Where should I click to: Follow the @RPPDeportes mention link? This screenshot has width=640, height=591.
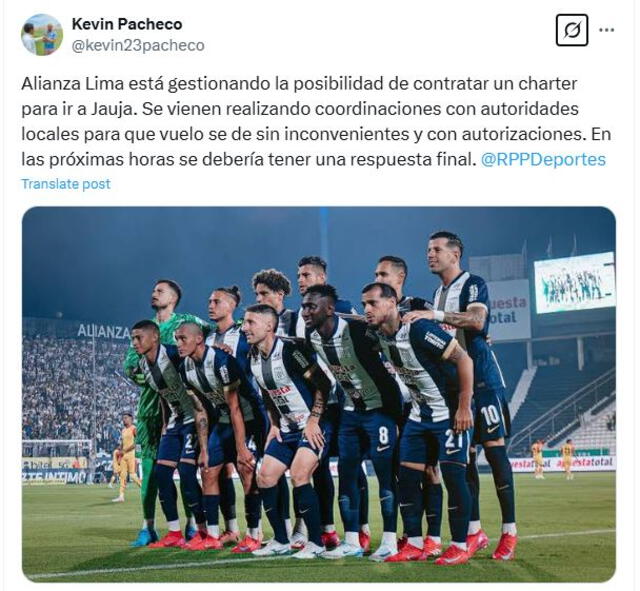[543, 160]
